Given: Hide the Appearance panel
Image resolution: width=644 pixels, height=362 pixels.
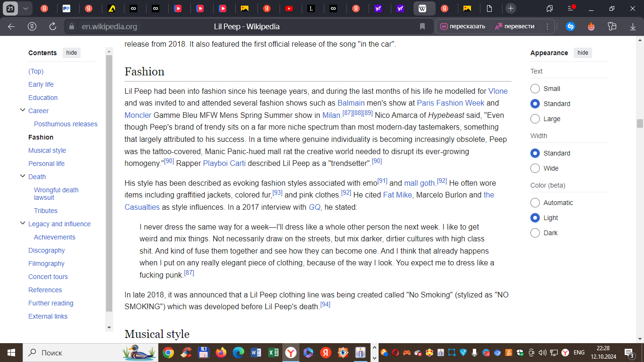Looking at the screenshot, I should [583, 53].
